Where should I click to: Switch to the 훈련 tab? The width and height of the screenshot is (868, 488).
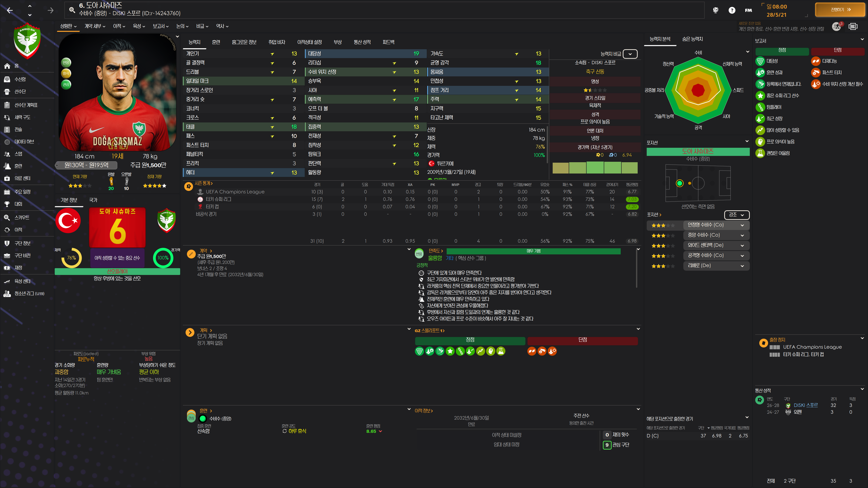click(216, 42)
